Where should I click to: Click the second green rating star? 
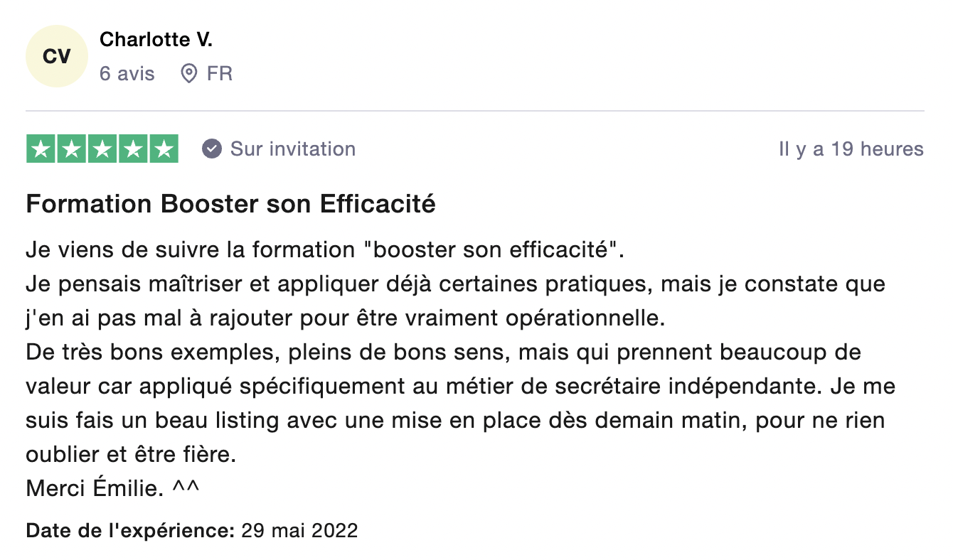pyautogui.click(x=72, y=149)
